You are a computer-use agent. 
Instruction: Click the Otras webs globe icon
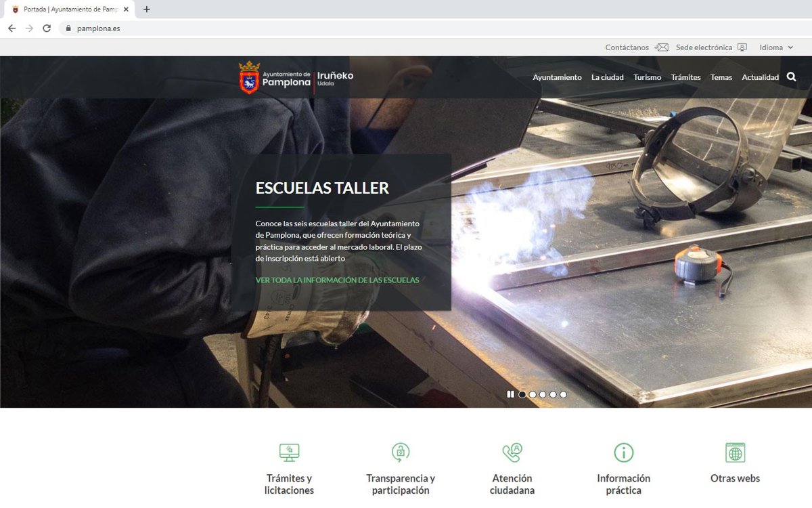point(735,452)
